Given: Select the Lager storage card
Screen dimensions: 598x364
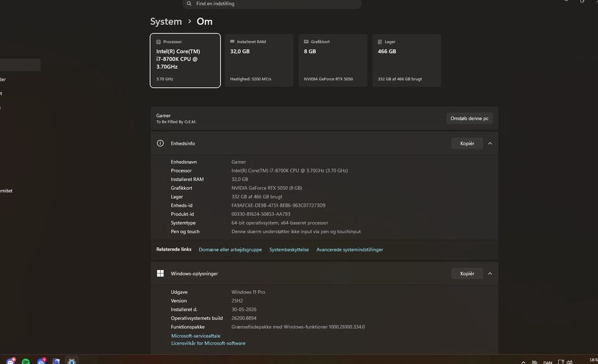Looking at the screenshot, I should [x=407, y=60].
